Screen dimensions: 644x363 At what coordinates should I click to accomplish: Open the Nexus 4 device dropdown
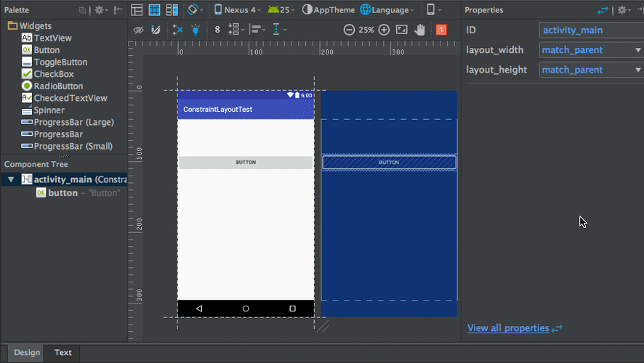(x=236, y=10)
